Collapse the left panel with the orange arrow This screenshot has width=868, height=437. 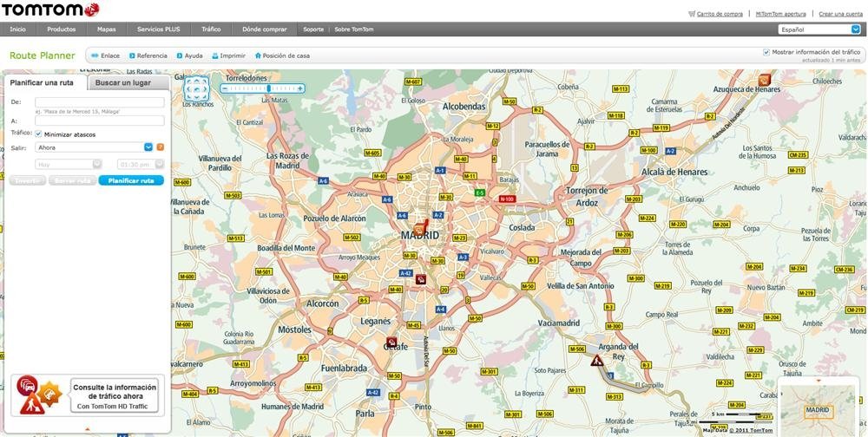(87, 429)
